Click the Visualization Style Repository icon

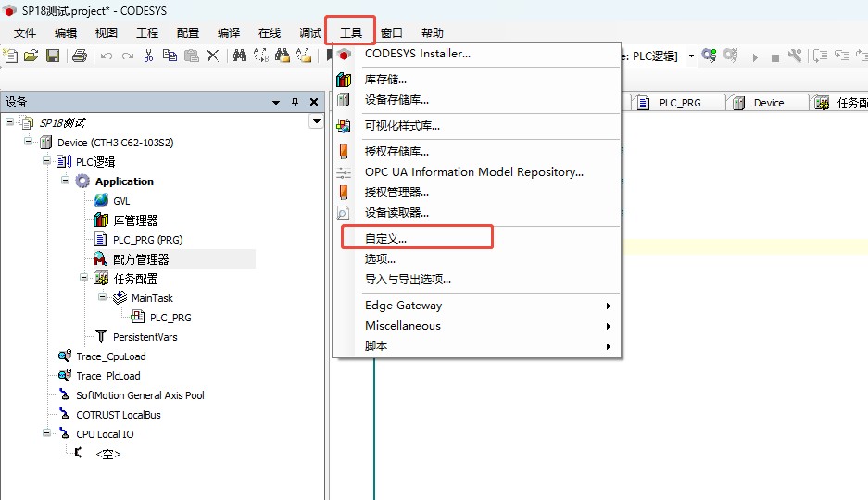click(343, 126)
